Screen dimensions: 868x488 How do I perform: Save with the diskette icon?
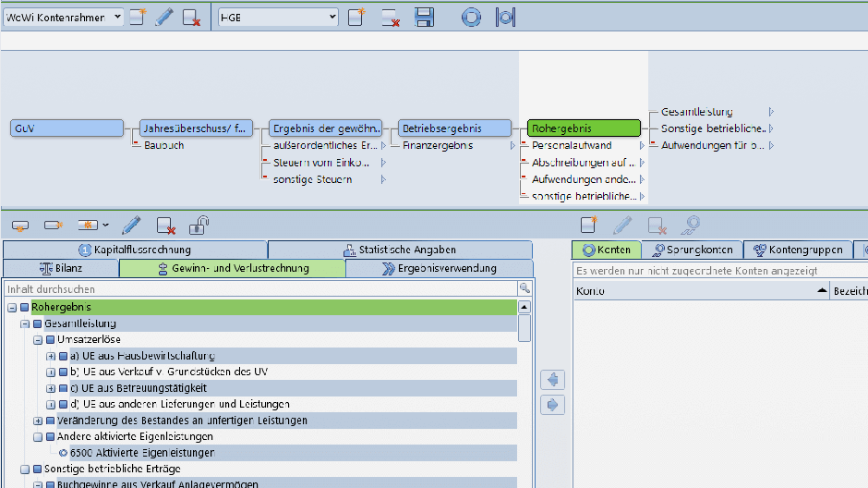(x=424, y=18)
